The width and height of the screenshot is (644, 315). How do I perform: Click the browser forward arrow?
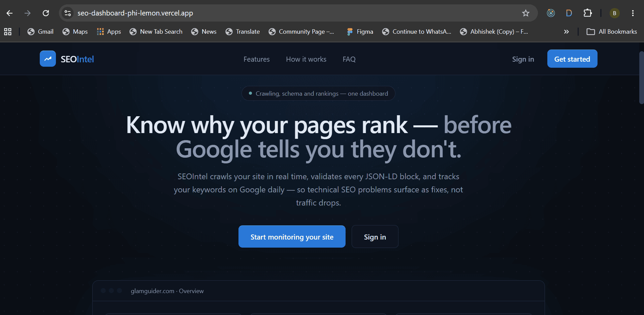point(28,13)
